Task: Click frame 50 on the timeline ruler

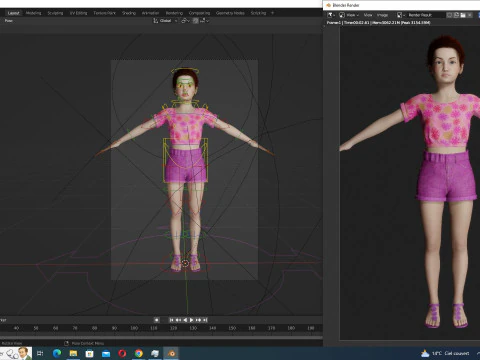Action: [36, 328]
